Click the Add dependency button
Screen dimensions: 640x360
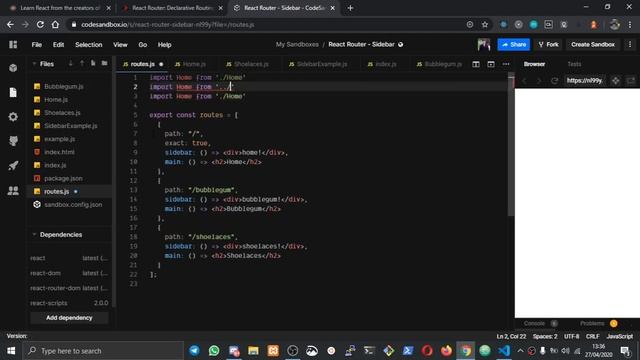coord(69,318)
